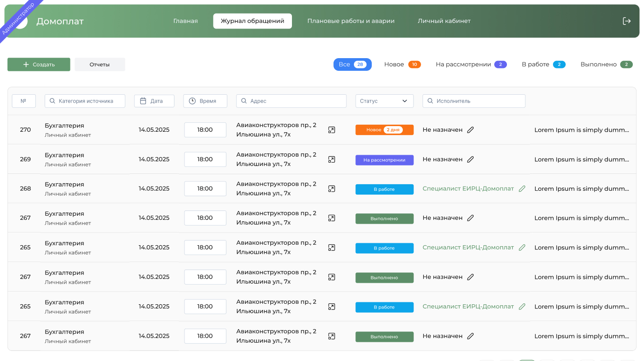The height and width of the screenshot is (361, 644).
Task: Open Плановые работы и аварии tab
Action: [x=351, y=21]
